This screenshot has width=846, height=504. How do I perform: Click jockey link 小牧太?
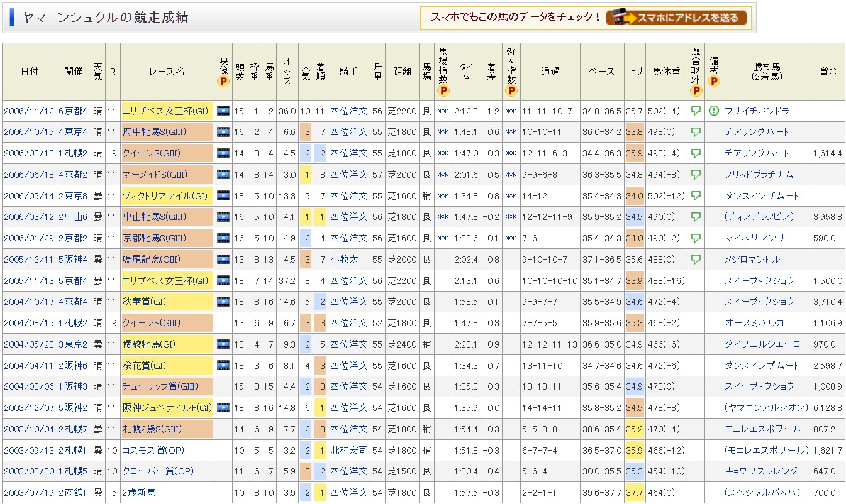click(344, 259)
